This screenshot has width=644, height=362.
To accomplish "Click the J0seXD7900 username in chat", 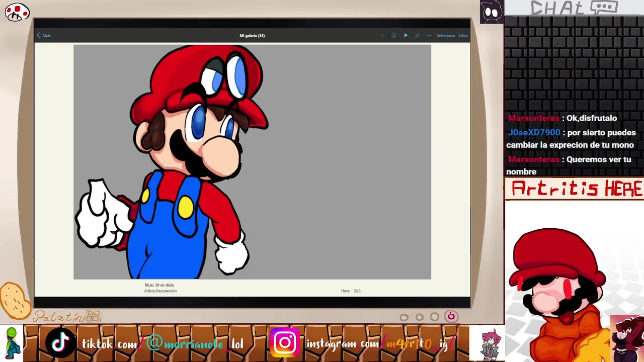I will 534,133.
